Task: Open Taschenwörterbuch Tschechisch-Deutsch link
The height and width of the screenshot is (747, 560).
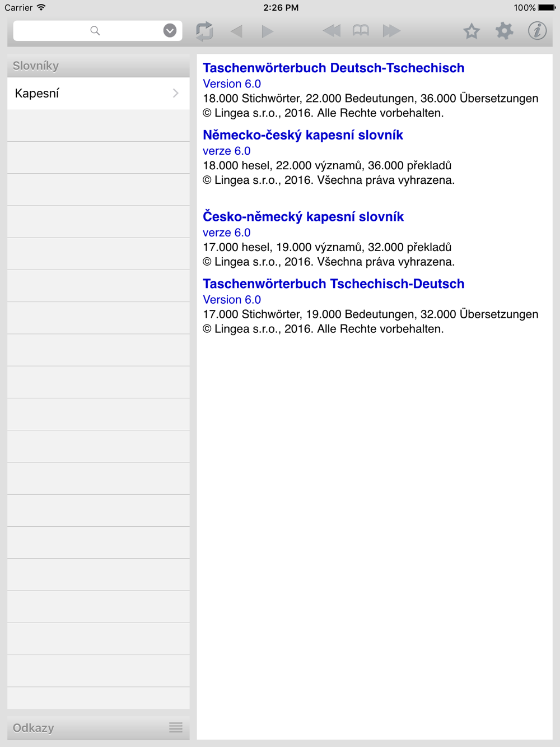Action: click(x=334, y=284)
